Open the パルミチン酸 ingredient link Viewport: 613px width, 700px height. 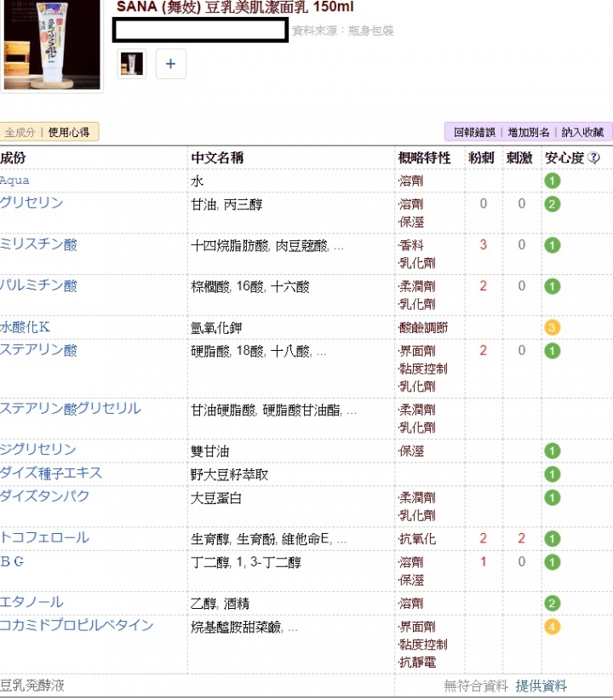pyautogui.click(x=38, y=285)
